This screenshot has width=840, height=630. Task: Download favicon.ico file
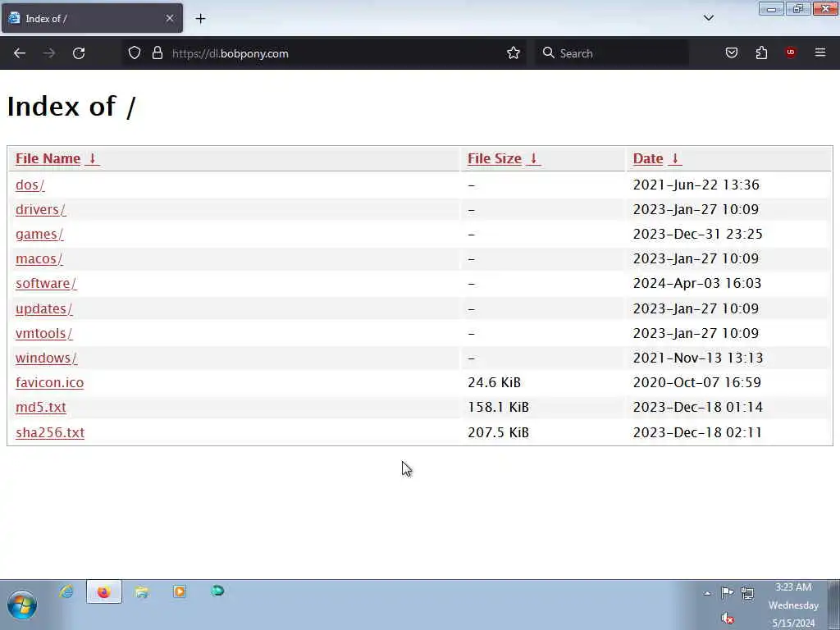(50, 382)
